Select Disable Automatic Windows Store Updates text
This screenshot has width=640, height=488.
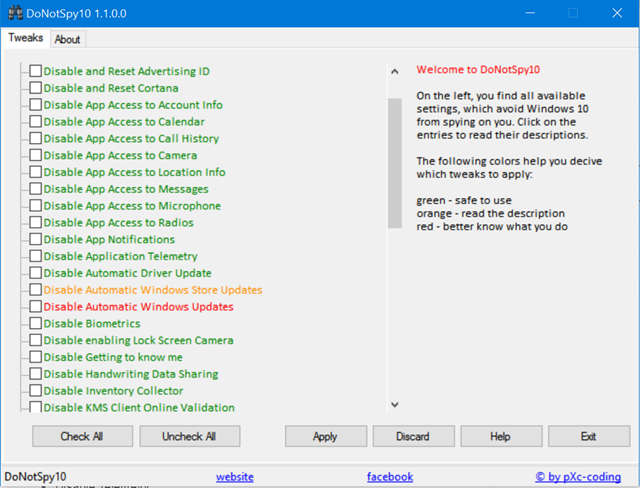153,290
